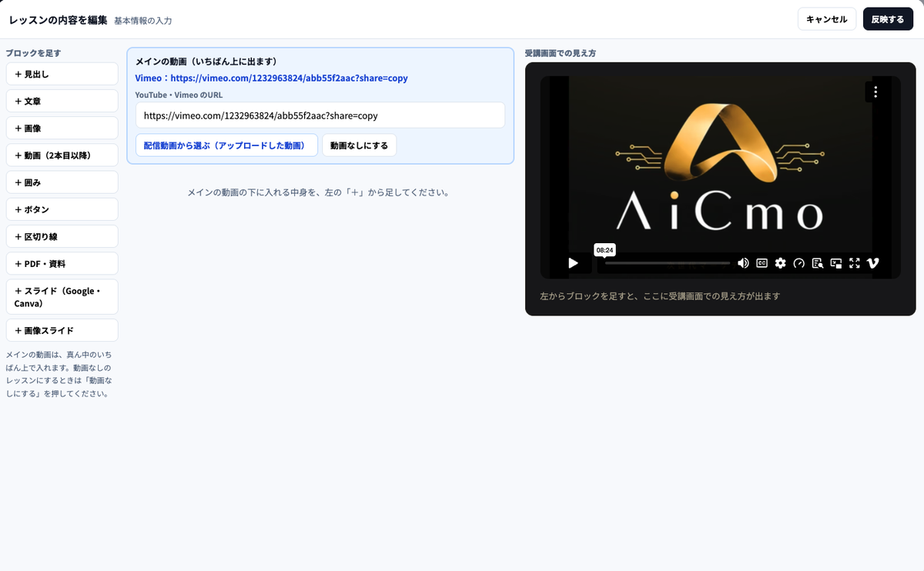Click ブロックを足す label

(x=33, y=53)
